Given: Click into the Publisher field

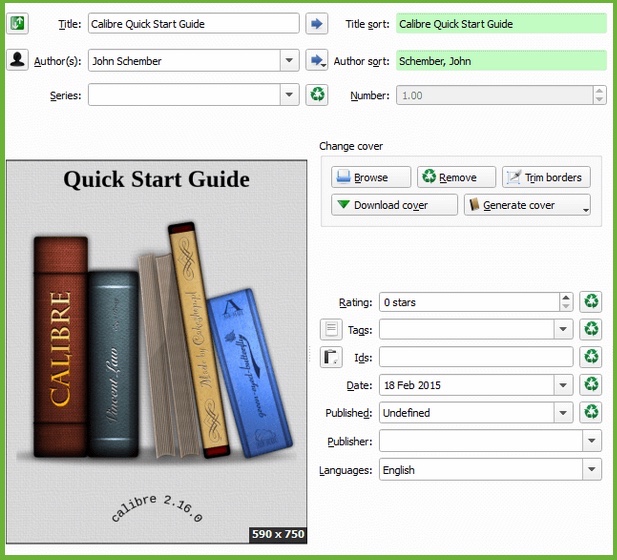Looking at the screenshot, I should pyautogui.click(x=481, y=440).
